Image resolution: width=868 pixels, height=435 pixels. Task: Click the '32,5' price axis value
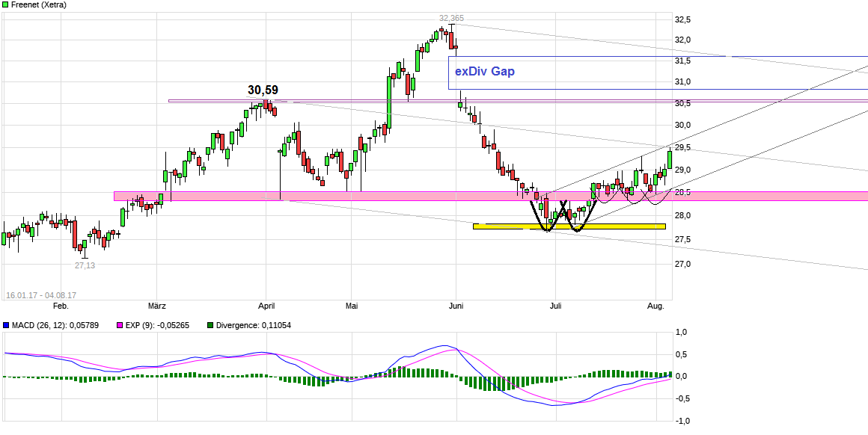click(682, 20)
